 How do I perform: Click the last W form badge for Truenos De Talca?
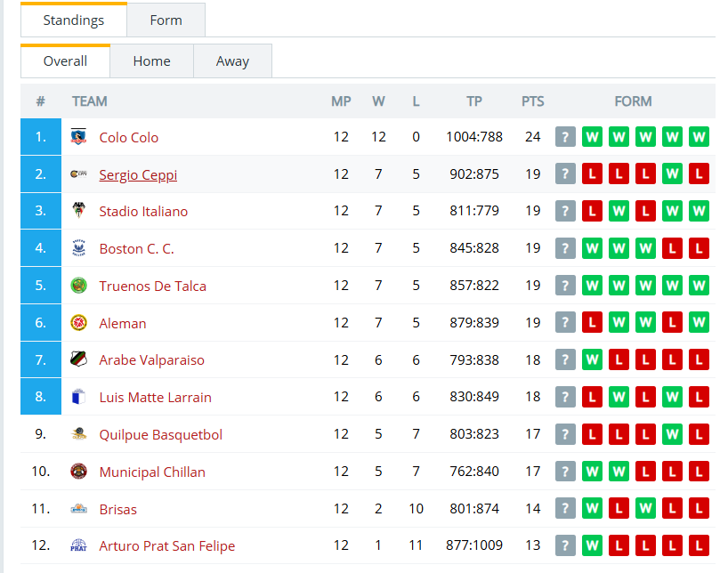coord(699,285)
